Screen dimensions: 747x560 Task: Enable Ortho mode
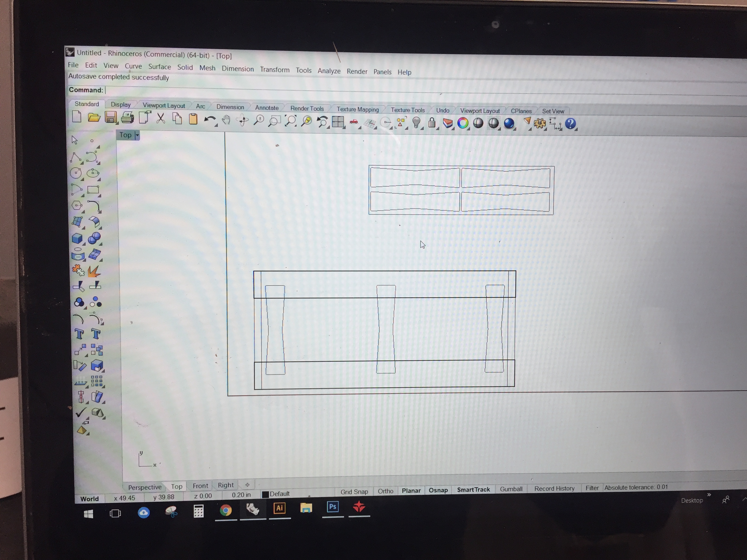pos(385,491)
